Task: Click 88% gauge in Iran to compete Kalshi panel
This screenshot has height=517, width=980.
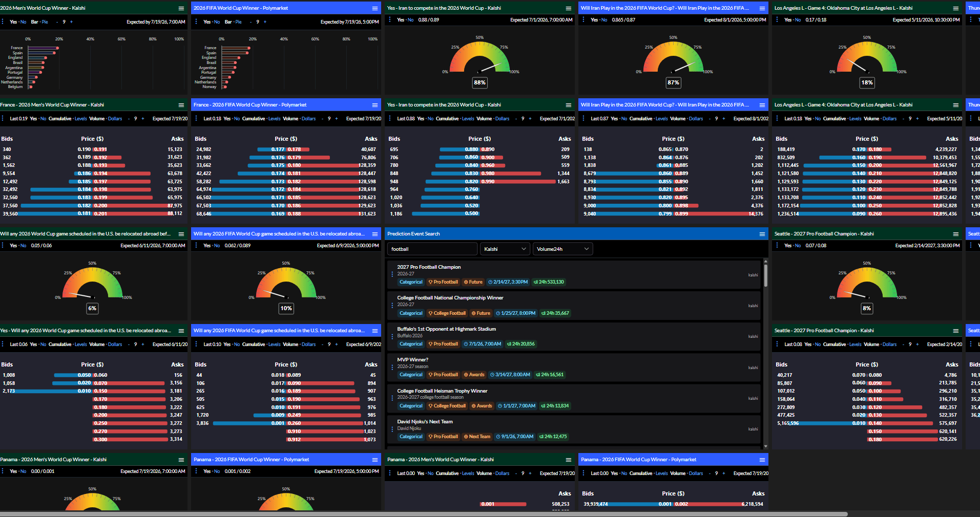Action: 479,58
